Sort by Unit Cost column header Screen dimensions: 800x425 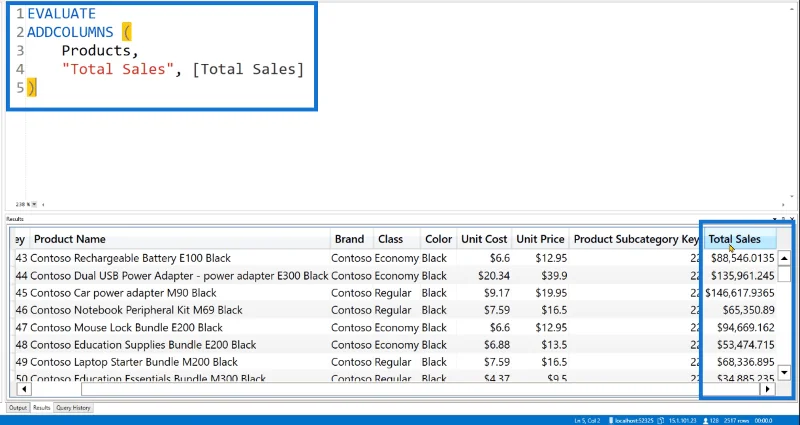(484, 239)
